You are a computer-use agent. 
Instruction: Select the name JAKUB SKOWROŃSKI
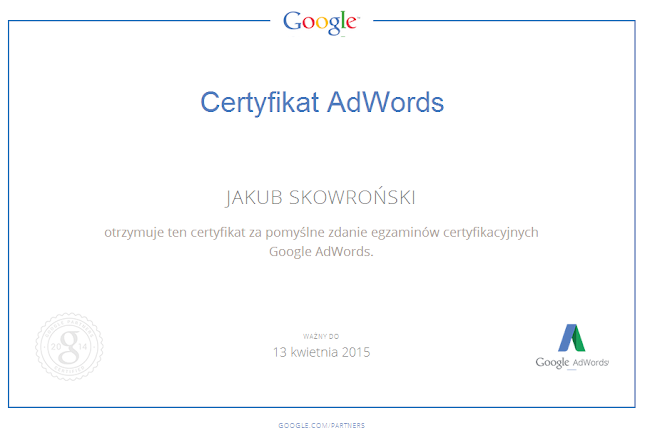coord(320,198)
